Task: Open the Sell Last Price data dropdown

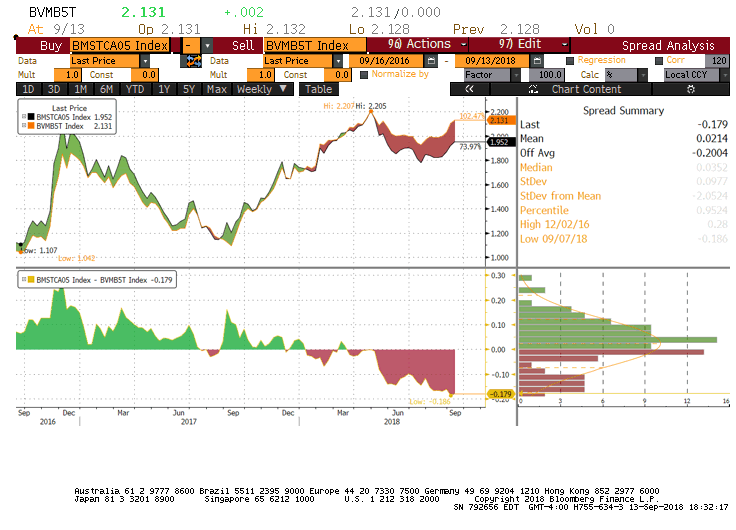Action: point(338,61)
